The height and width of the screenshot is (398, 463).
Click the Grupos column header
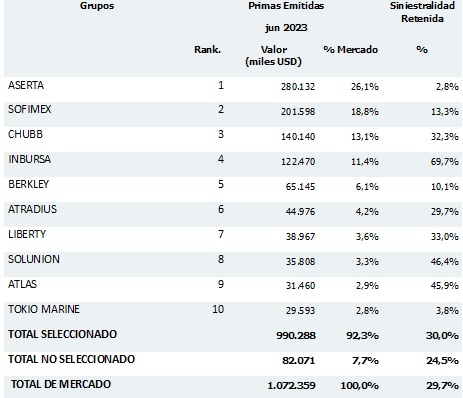(x=97, y=6)
